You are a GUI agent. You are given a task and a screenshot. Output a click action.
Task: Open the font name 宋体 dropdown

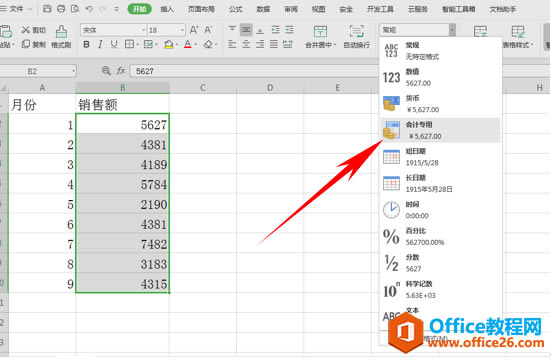click(143, 30)
